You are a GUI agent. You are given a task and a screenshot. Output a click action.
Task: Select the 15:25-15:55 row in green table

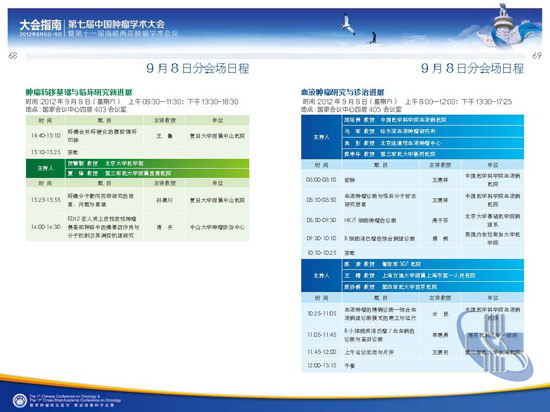tap(138, 200)
